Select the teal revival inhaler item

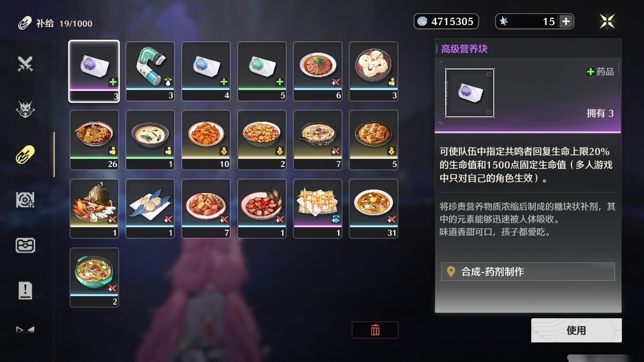pos(150,71)
